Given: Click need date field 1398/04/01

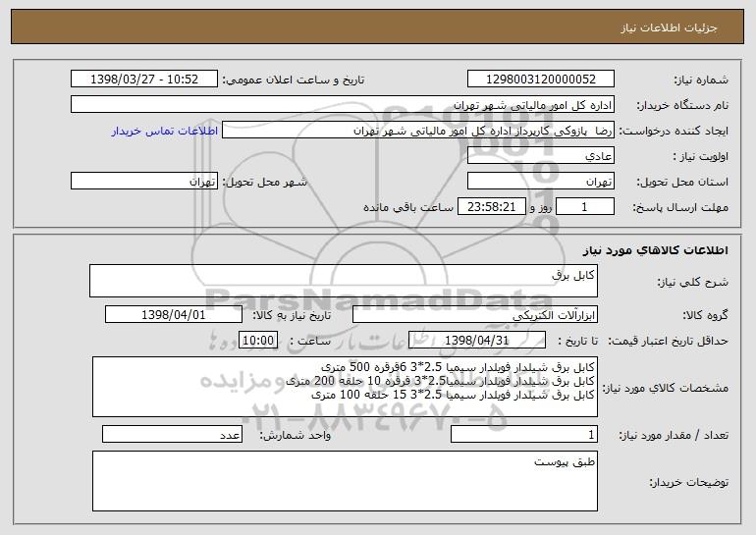Looking at the screenshot, I should pyautogui.click(x=174, y=315).
